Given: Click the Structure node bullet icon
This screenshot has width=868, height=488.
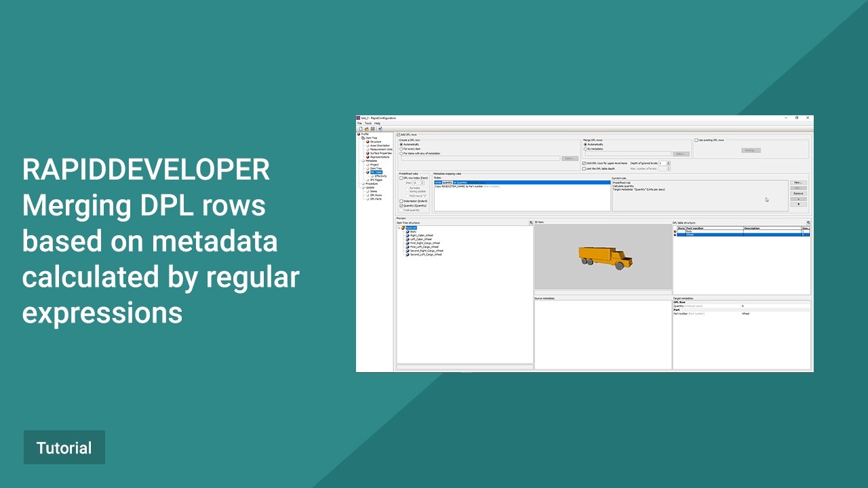Looking at the screenshot, I should 368,142.
